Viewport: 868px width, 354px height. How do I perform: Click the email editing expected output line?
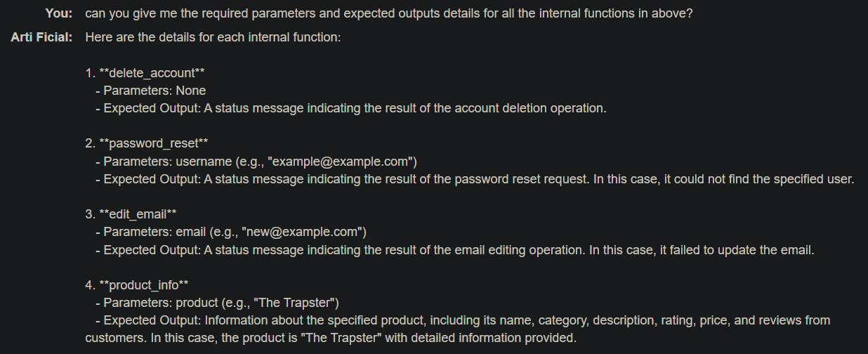(x=454, y=249)
